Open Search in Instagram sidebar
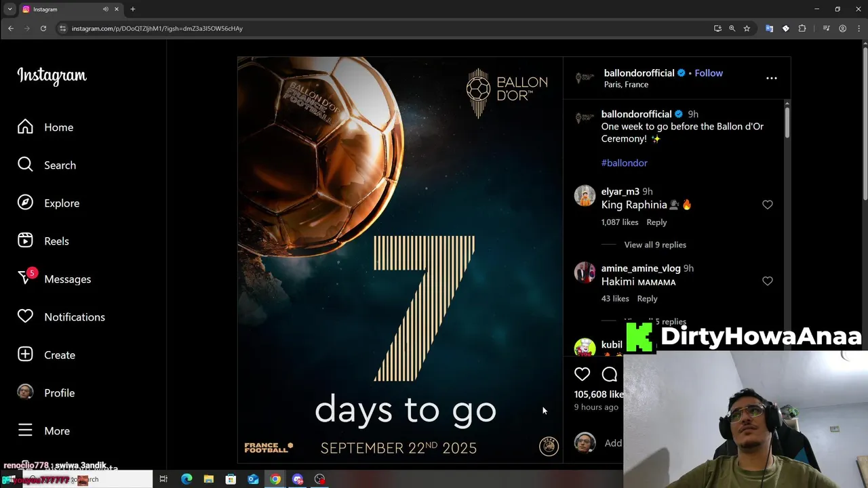Screen dimensions: 868x488 (47, 165)
